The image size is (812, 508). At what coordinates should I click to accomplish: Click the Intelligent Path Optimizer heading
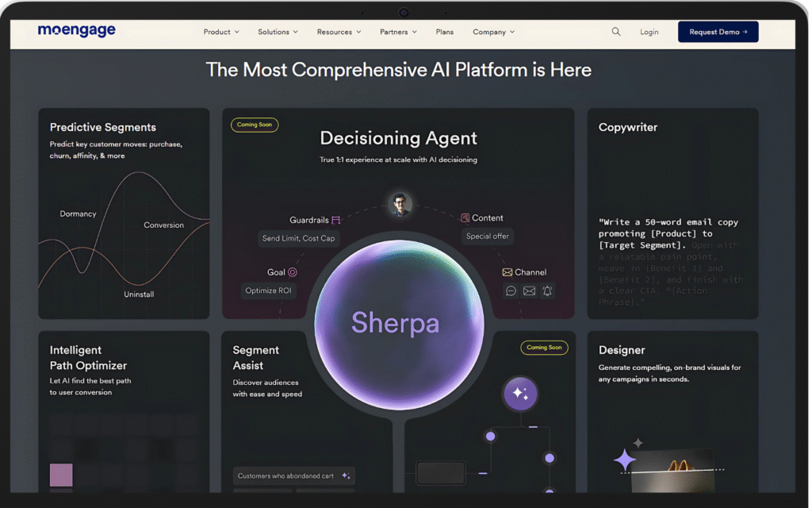88,358
